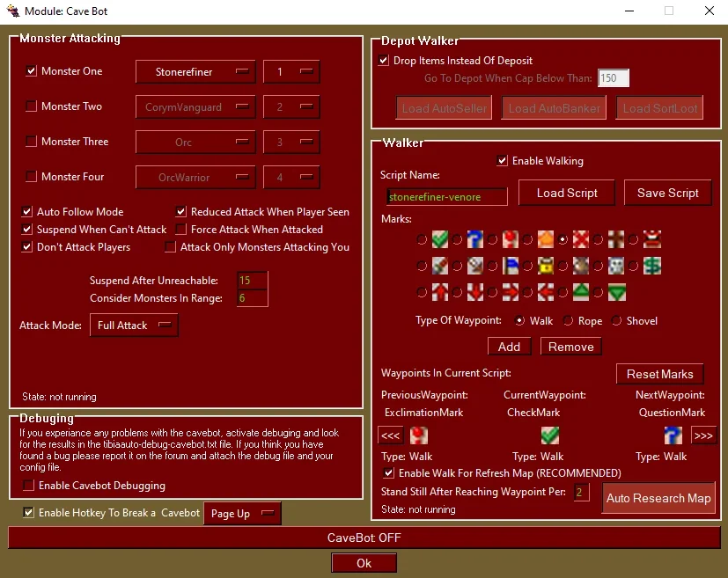This screenshot has height=578, width=728.
Task: Uncheck Auto Follow Mode
Action: pos(27,211)
